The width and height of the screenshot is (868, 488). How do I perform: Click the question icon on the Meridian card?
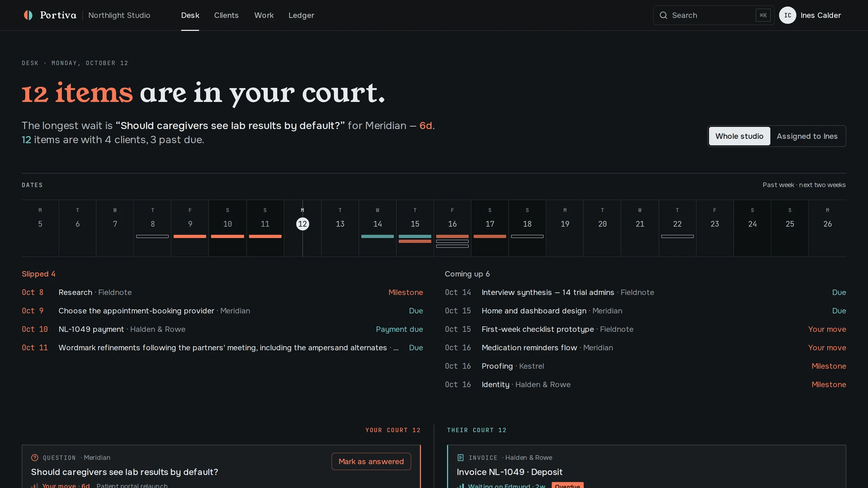[x=35, y=458]
